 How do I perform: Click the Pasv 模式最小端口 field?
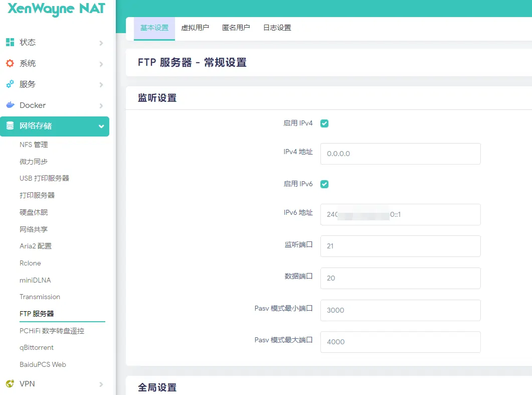400,311
